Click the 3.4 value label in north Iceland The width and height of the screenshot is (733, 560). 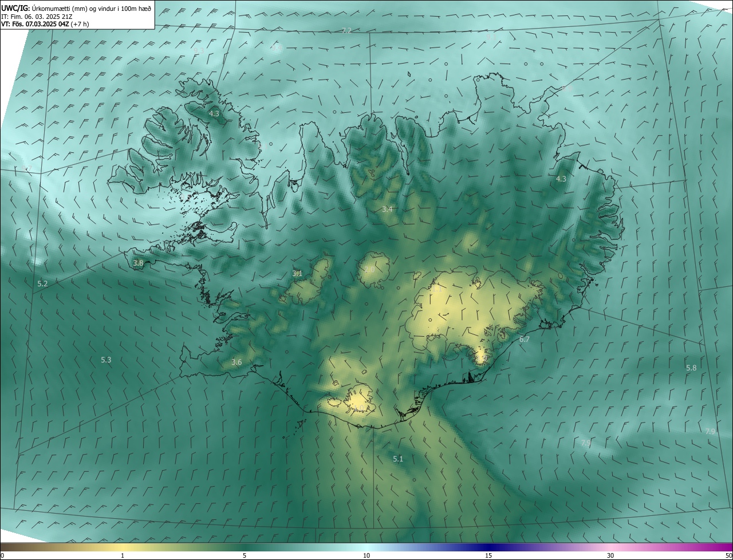(387, 210)
